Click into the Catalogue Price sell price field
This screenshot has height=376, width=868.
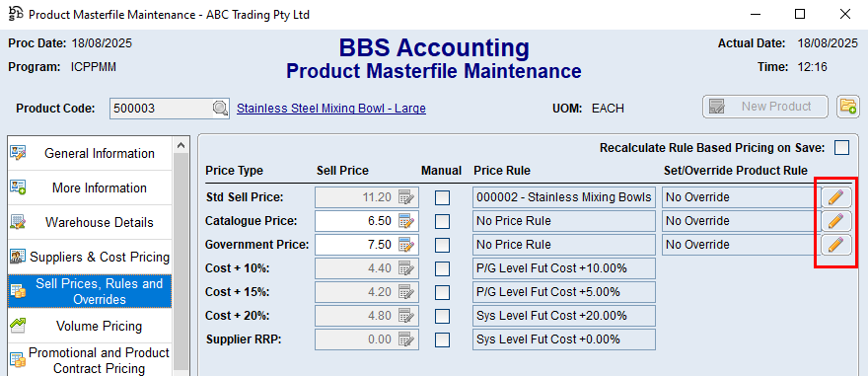coord(356,221)
